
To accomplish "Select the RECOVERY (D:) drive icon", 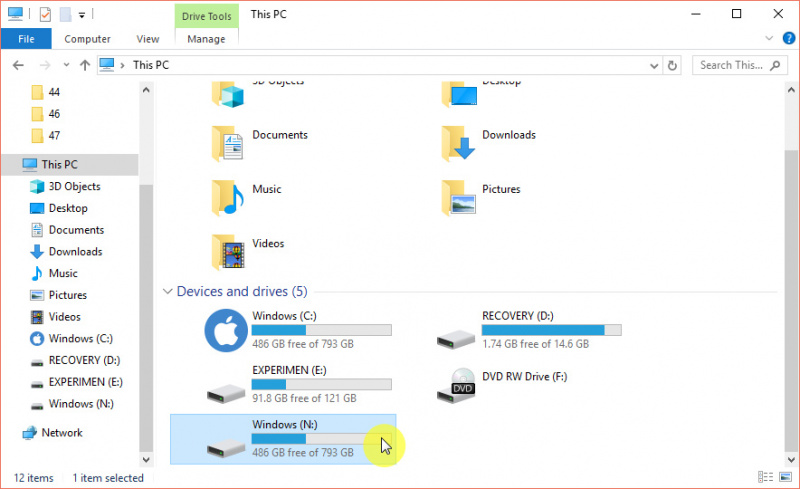I will tap(456, 339).
